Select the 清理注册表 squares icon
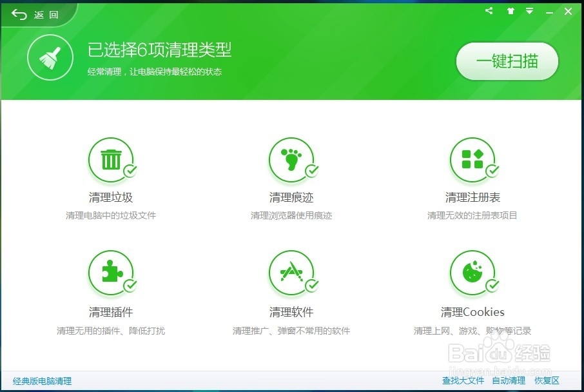Screen dimensions: 584x392 click(x=472, y=159)
